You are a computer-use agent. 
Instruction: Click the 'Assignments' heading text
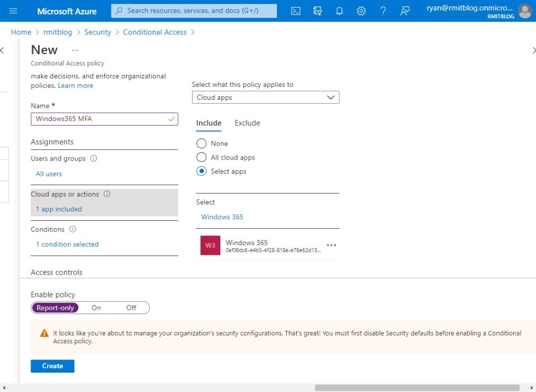(x=52, y=142)
